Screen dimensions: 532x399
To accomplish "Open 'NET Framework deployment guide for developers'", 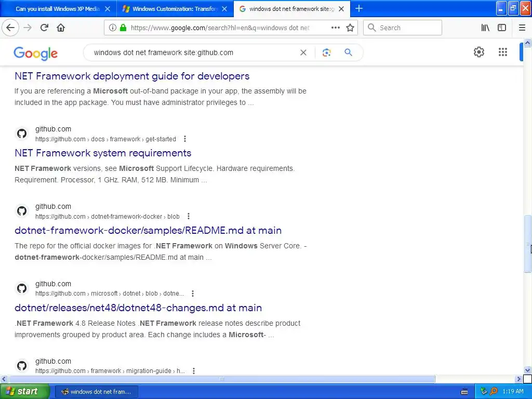I will pos(132,76).
